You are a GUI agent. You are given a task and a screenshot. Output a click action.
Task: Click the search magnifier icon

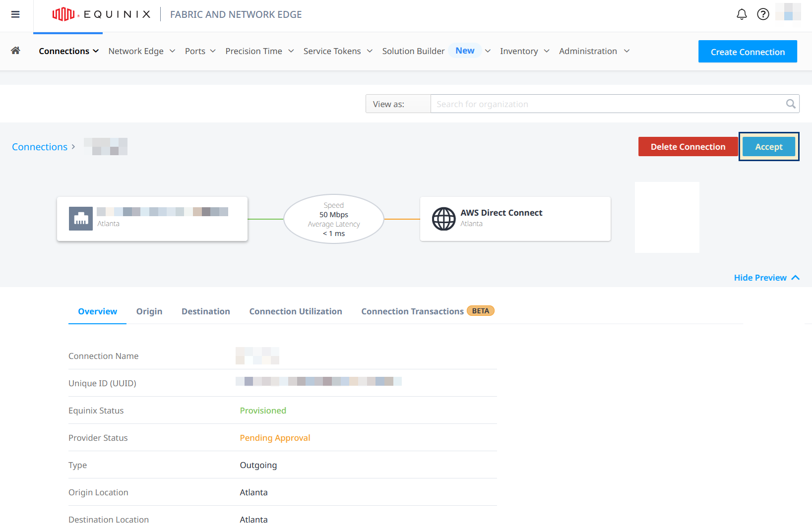click(791, 104)
